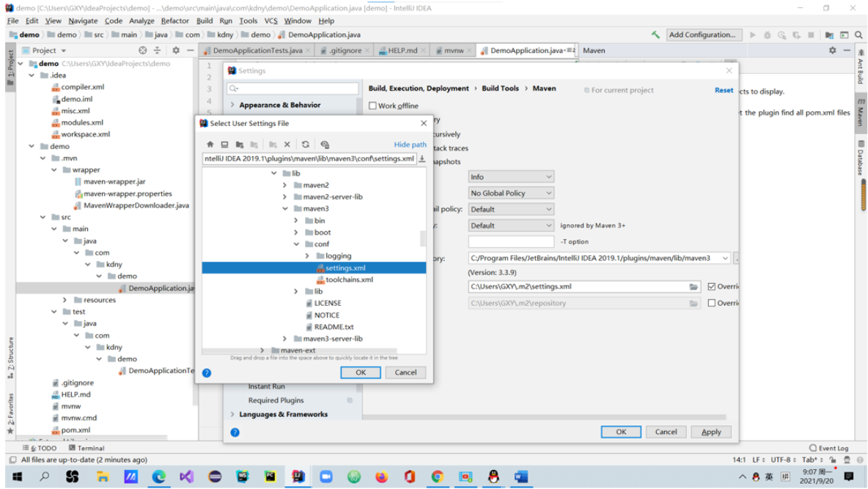Refresh the file chooser tree
This screenshot has width=868, height=489.
305,144
